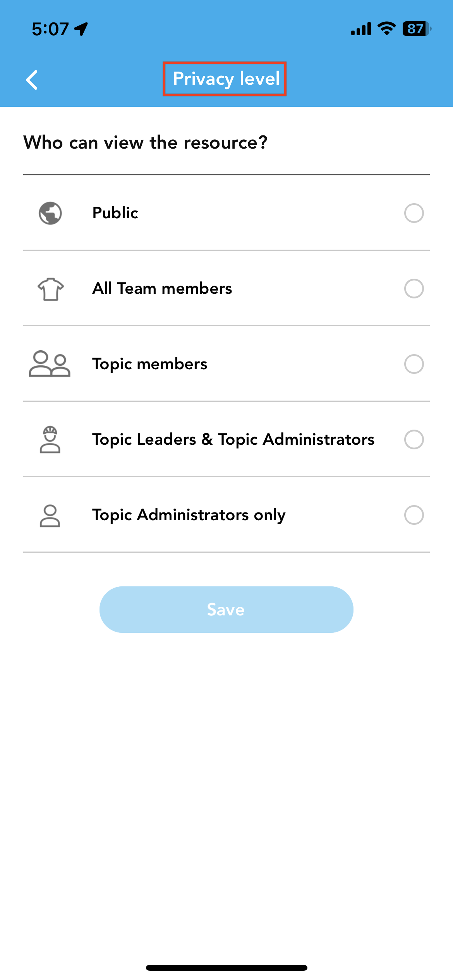Screen dimensions: 453x980
Task: Select the All Team members radio button
Action: click(x=414, y=288)
